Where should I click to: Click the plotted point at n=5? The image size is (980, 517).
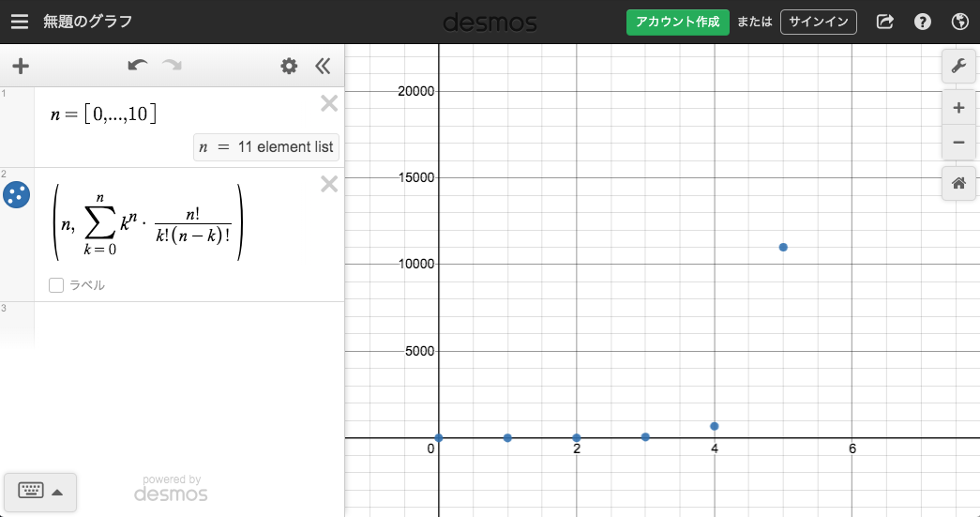pyautogui.click(x=783, y=247)
